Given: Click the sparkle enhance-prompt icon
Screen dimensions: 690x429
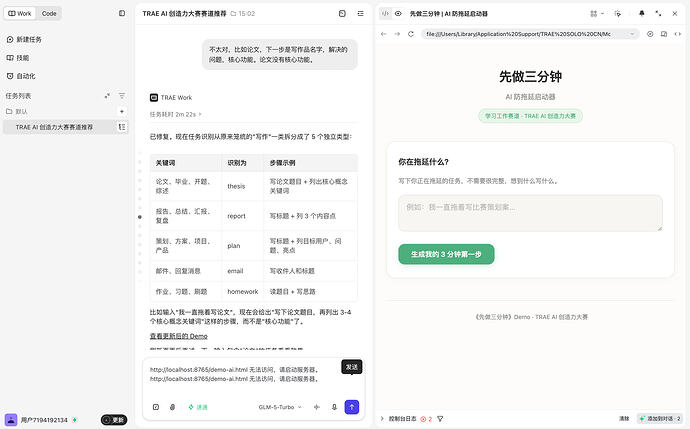Looking at the screenshot, I should click(x=317, y=407).
